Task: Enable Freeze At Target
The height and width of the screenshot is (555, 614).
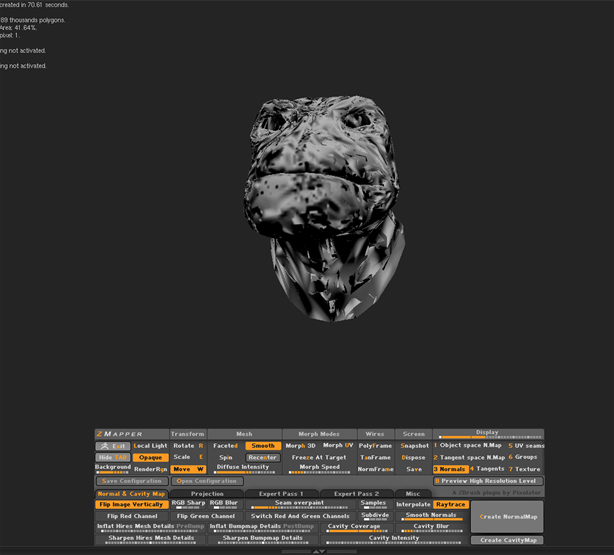Action: point(319,457)
